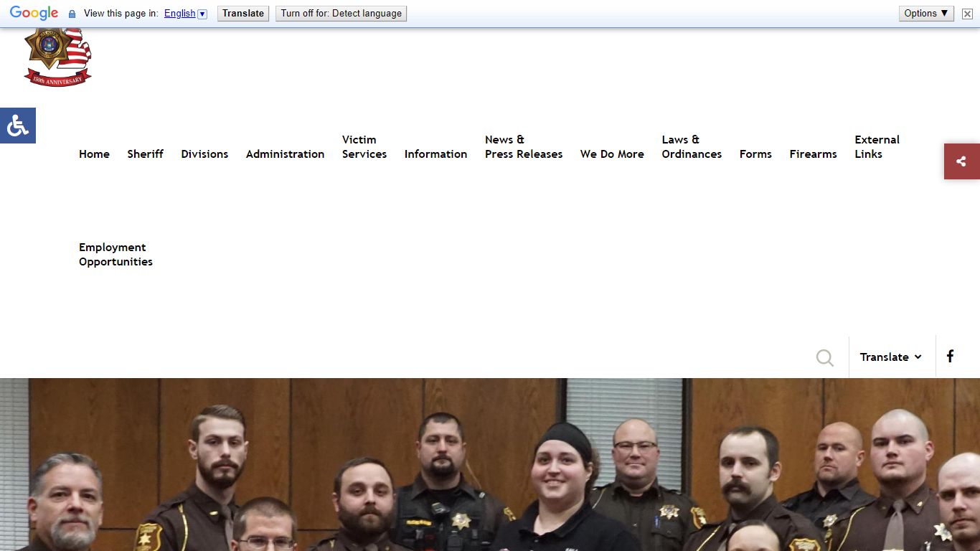The height and width of the screenshot is (551, 980).
Task: Click the Translate button in Google bar
Action: point(243,14)
